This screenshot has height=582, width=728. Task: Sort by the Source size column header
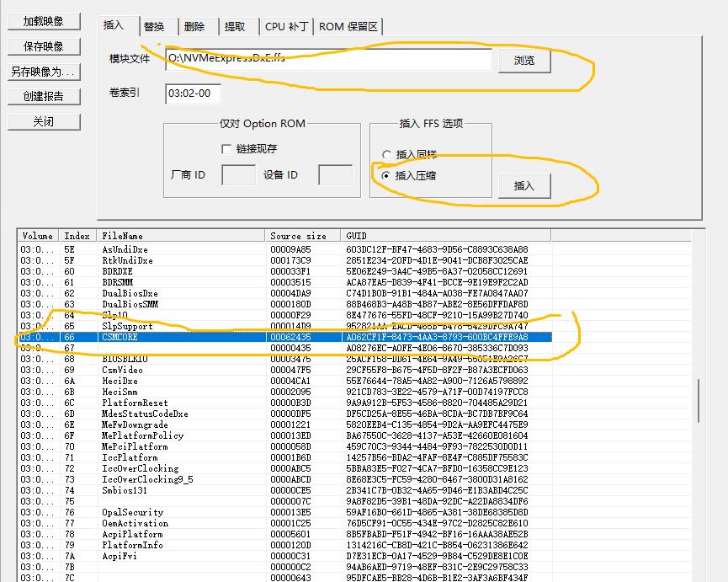tap(303, 236)
